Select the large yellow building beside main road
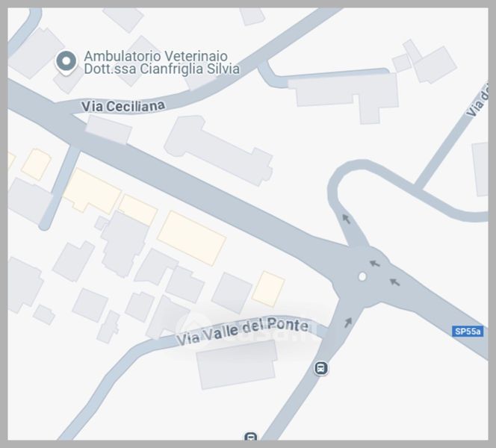The image size is (496, 448). pos(192,238)
